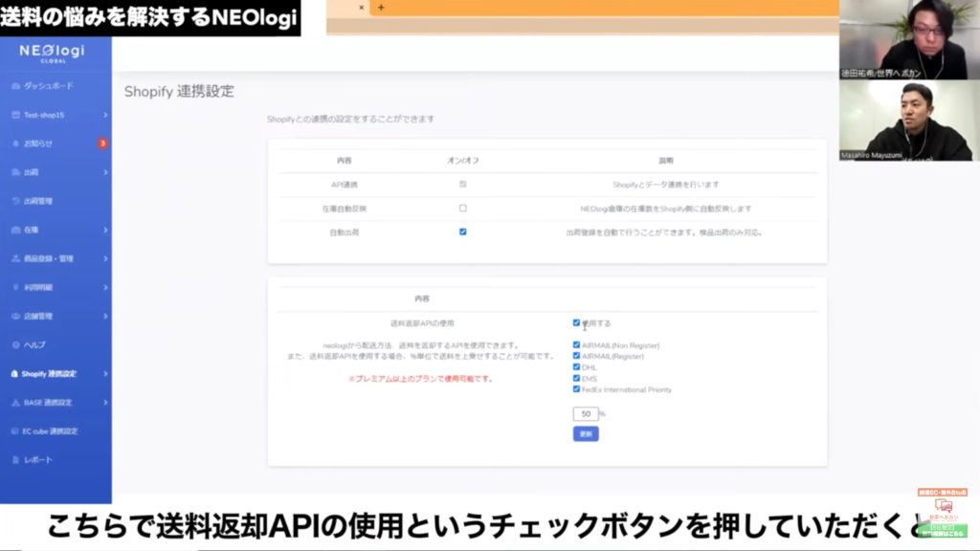Uncheck the DHL shipping option
Image resolution: width=980 pixels, height=551 pixels.
[x=576, y=367]
